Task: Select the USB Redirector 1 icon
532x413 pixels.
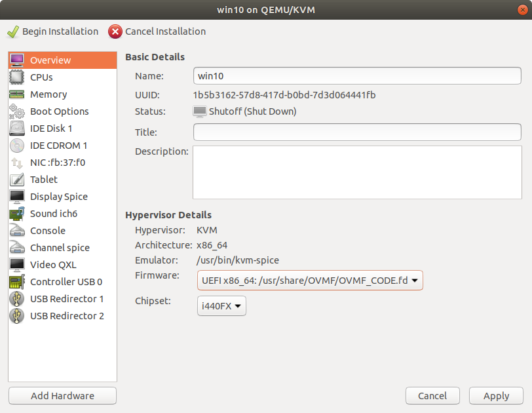Action: click(x=18, y=298)
